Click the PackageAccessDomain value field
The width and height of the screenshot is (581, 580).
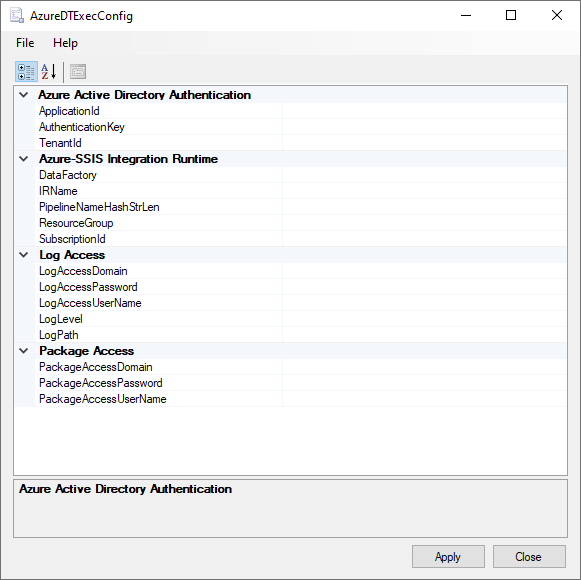tap(425, 367)
